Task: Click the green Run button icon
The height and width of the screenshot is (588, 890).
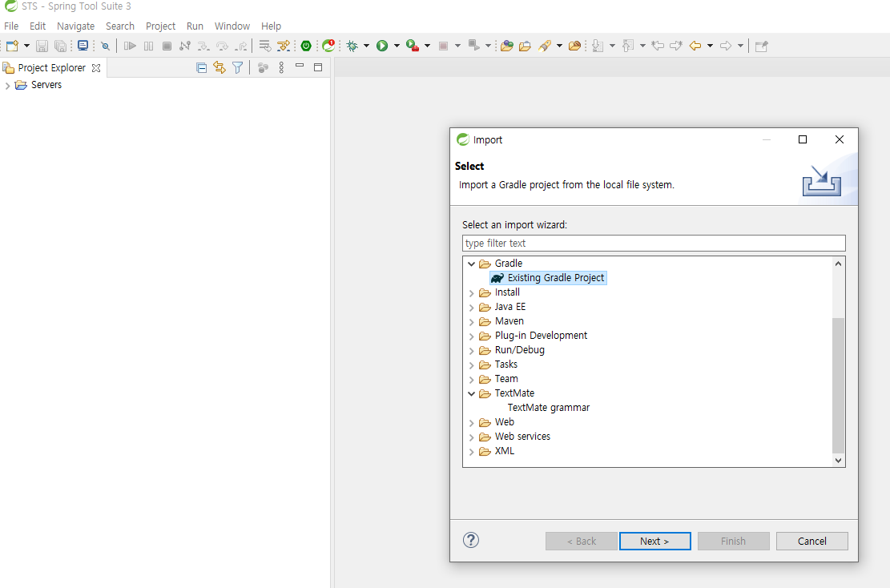Action: pyautogui.click(x=382, y=46)
